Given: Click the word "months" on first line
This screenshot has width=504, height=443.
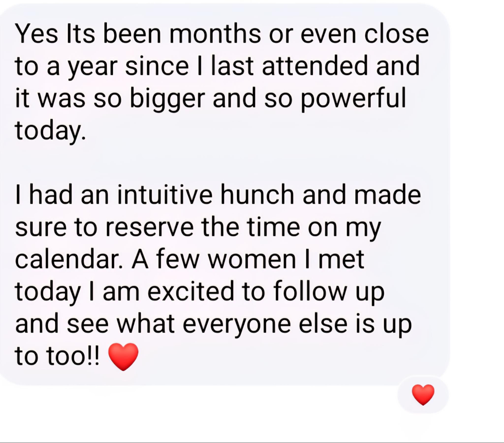Looking at the screenshot, I should [x=215, y=34].
